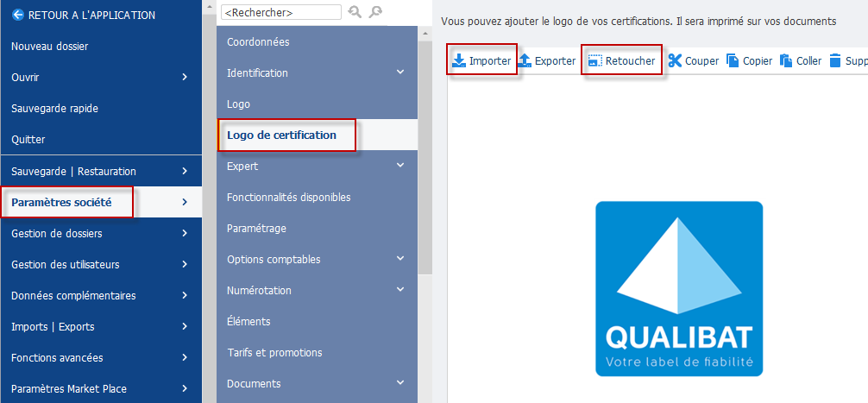Image resolution: width=868 pixels, height=403 pixels.
Task: Expand the Gestion des utilisateurs arrow
Action: (186, 264)
